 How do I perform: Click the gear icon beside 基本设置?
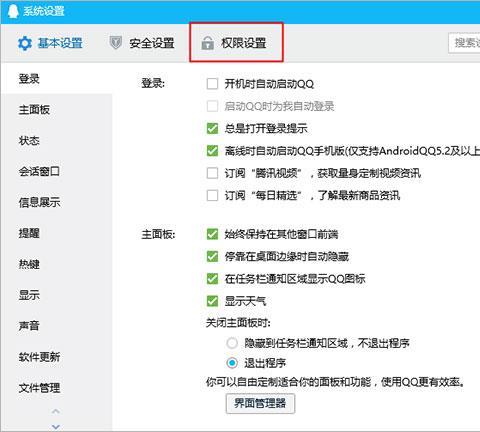(x=25, y=43)
